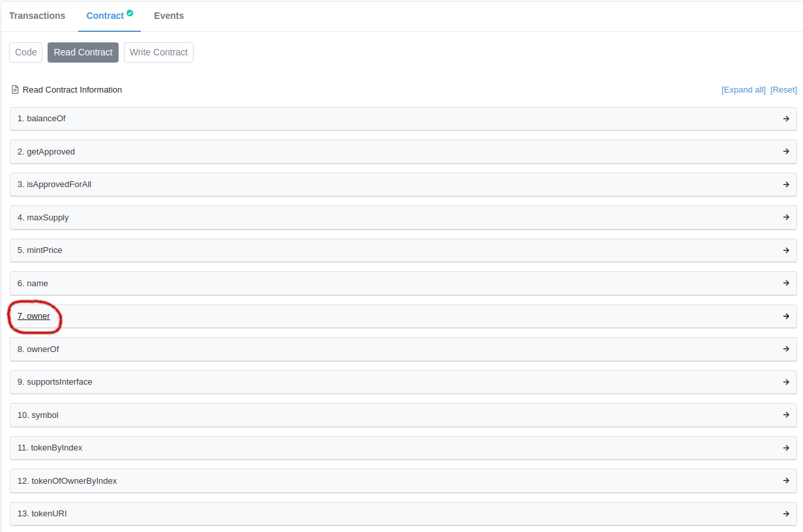The image size is (803, 532).
Task: Click the arrow icon on maxSupply row
Action: [x=786, y=217]
